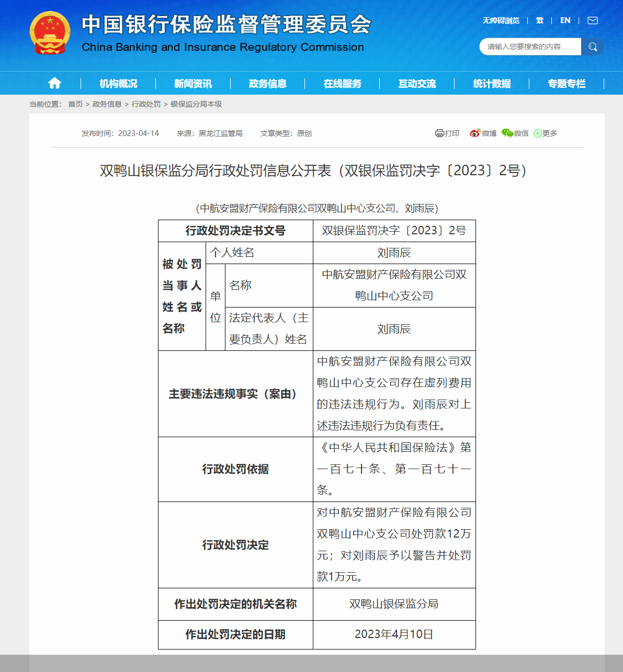The width and height of the screenshot is (623, 672).
Task: Open 行政处罚 from the breadcrumb
Action: click(x=146, y=104)
